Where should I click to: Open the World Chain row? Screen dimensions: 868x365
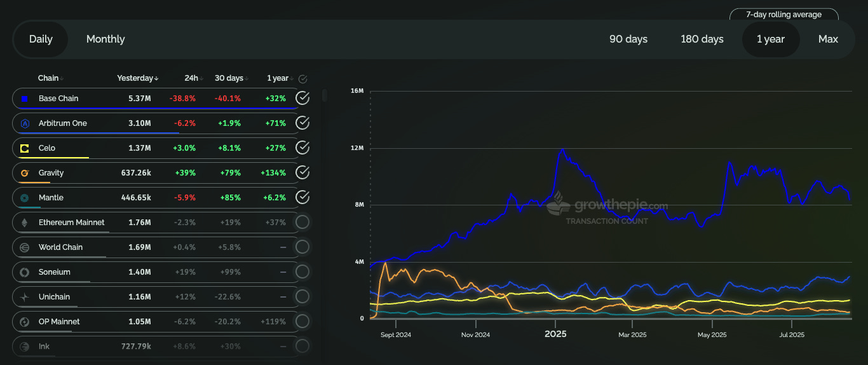click(x=156, y=247)
